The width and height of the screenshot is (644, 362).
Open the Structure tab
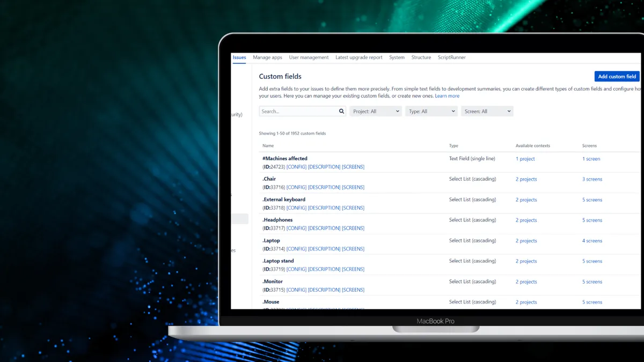[421, 57]
